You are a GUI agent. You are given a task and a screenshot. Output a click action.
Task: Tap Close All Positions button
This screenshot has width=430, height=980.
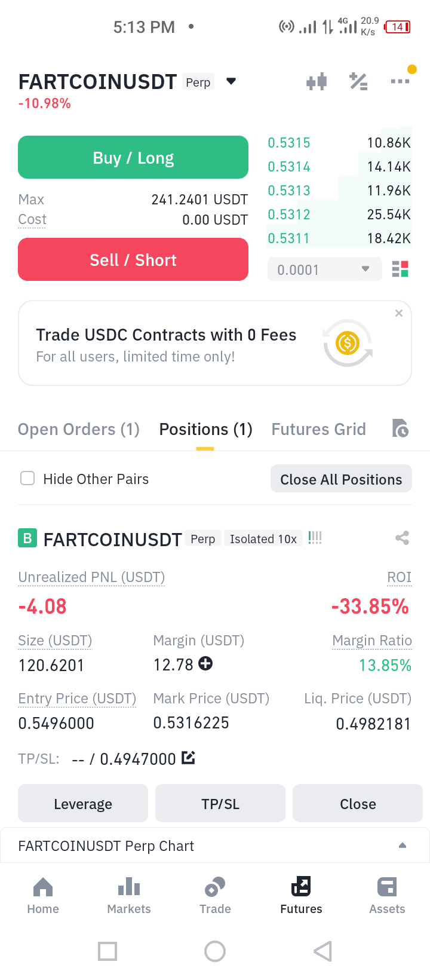tap(341, 479)
